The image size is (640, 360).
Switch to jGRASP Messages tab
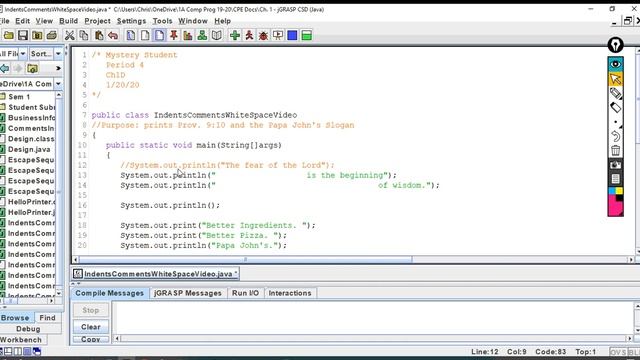point(188,293)
